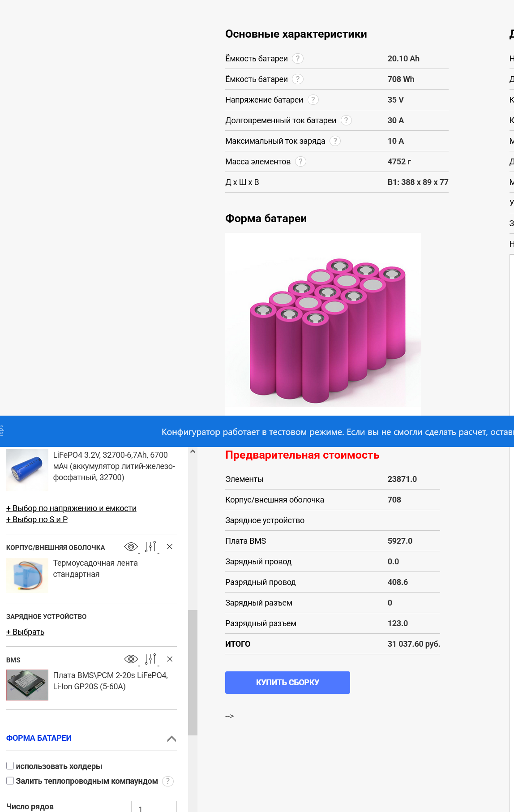
Task: Open settings sliders icon for Корпус/внешняя оболочка
Action: click(x=151, y=547)
